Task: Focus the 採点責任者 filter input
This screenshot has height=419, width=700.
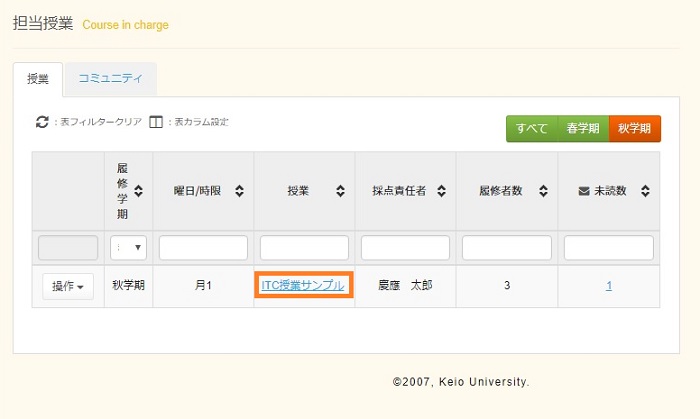Action: [405, 248]
